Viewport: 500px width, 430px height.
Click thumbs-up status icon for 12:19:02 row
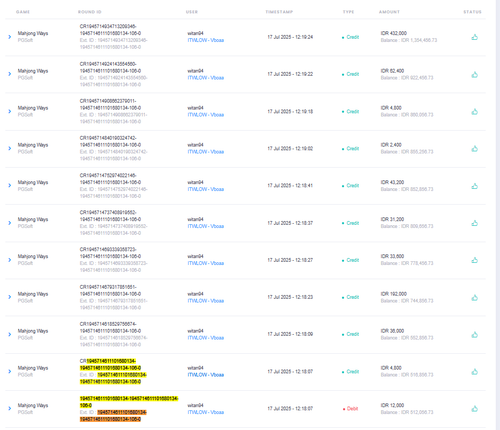pyautogui.click(x=475, y=149)
